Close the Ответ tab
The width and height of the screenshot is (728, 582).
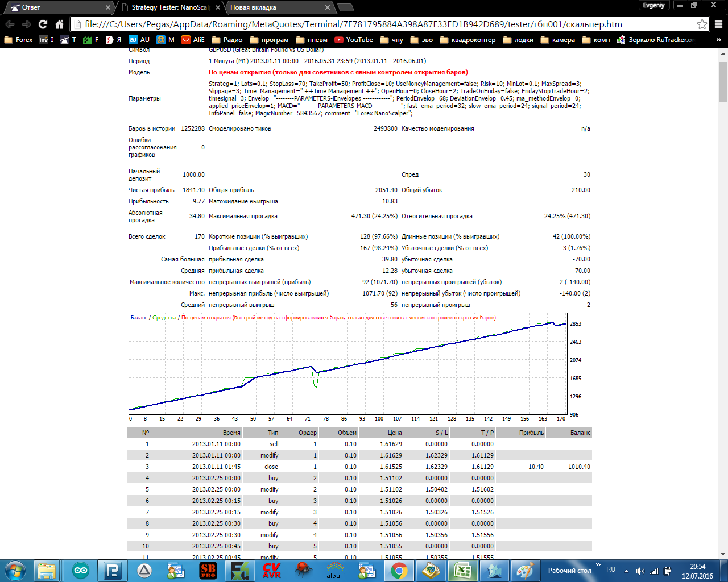click(x=108, y=7)
